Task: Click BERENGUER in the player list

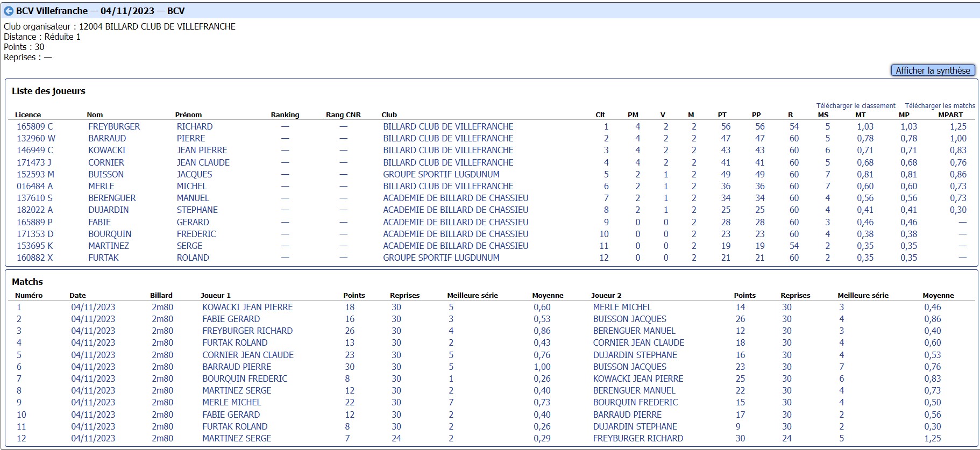Action: click(112, 198)
